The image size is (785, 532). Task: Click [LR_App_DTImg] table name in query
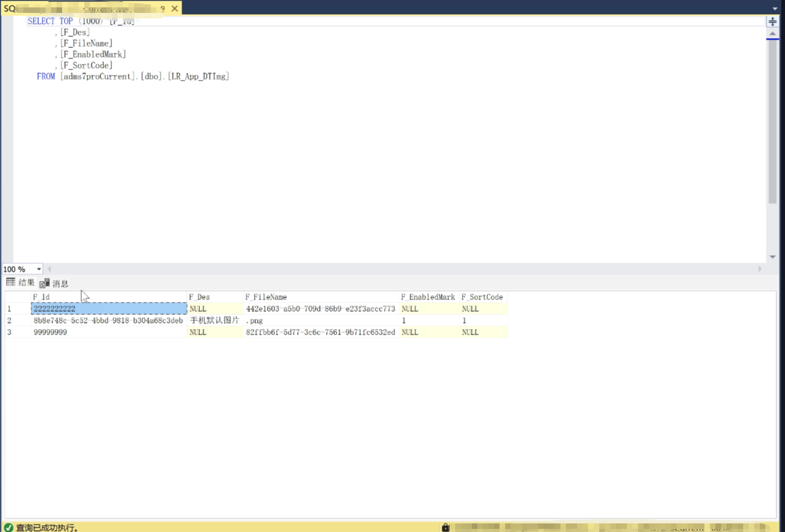tap(198, 76)
